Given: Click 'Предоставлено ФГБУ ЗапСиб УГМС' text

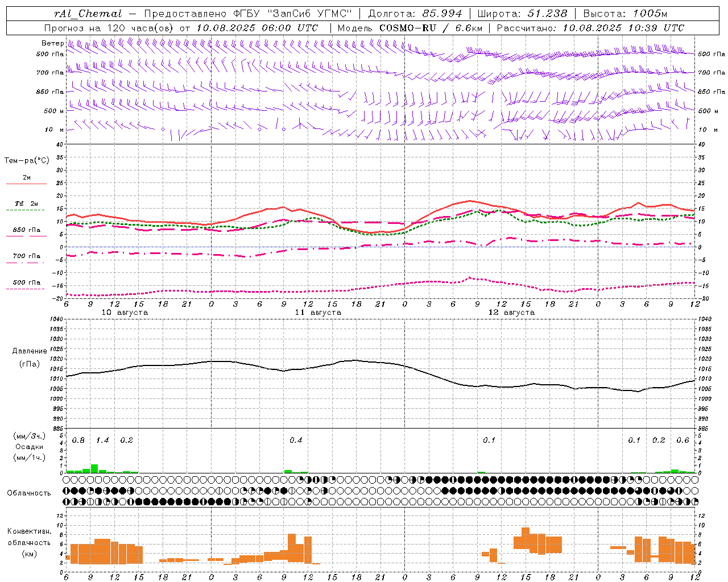Looking at the screenshot, I should coord(249,14).
